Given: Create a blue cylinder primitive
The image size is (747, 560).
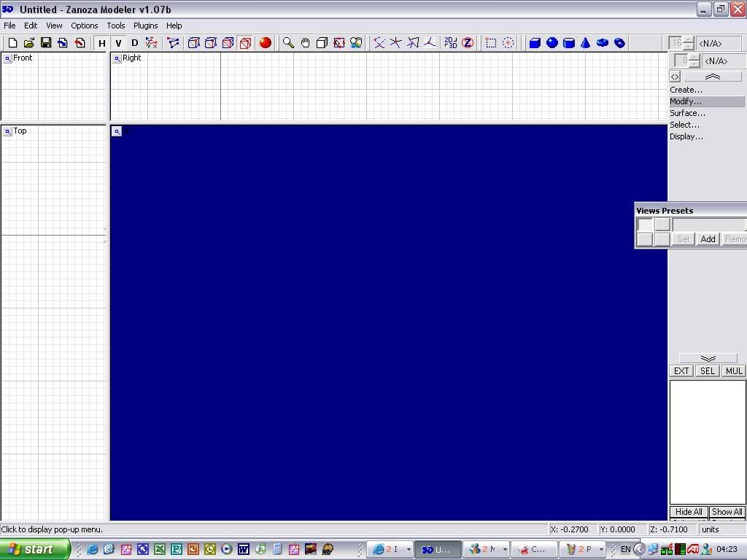Looking at the screenshot, I should (x=569, y=43).
